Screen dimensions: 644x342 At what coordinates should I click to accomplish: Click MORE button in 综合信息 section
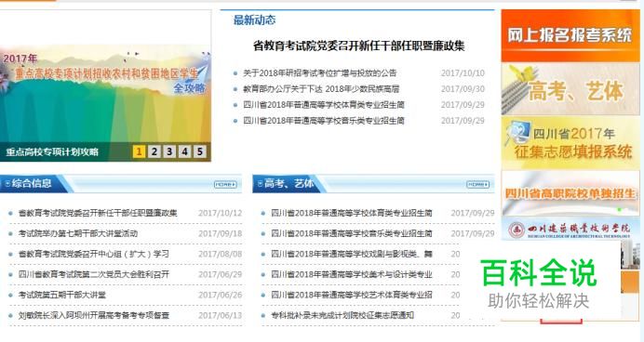(x=225, y=185)
